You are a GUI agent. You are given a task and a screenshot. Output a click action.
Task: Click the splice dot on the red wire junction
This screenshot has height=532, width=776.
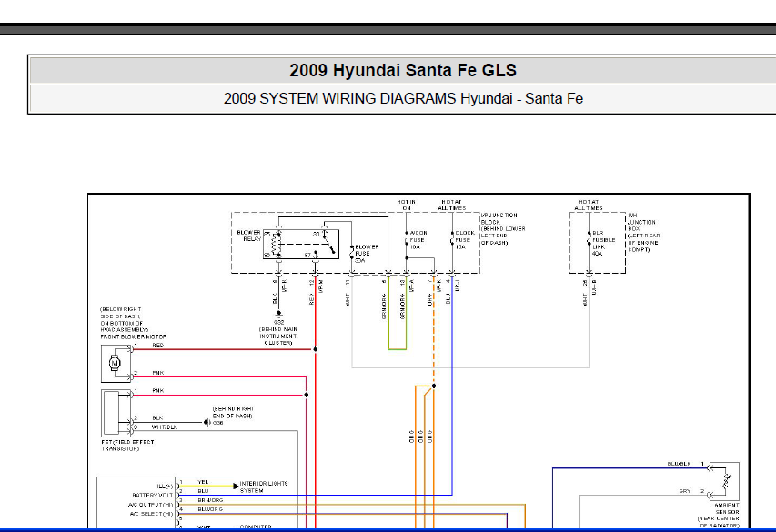click(316, 349)
